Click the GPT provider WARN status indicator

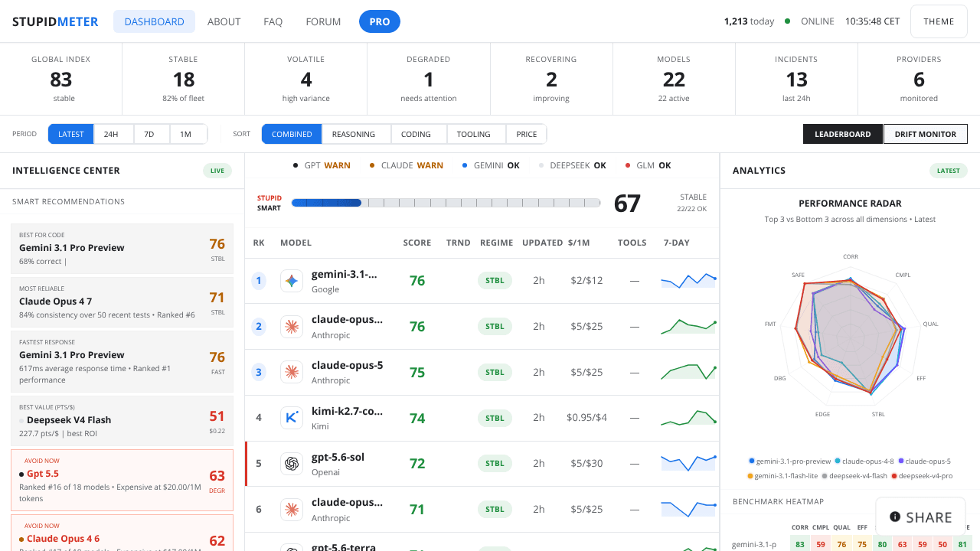[322, 165]
